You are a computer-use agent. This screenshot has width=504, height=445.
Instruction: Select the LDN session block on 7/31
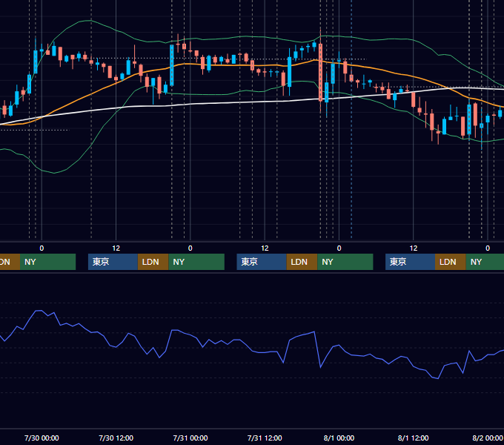click(x=302, y=262)
